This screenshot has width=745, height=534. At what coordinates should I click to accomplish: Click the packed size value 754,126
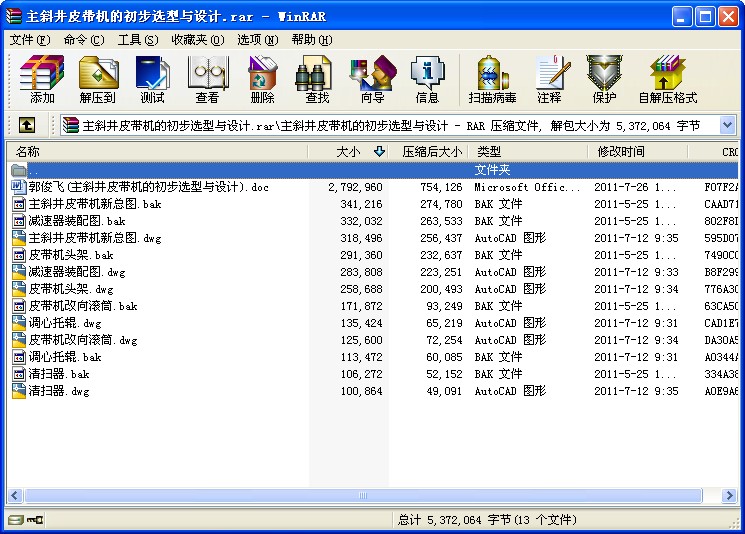[441, 187]
